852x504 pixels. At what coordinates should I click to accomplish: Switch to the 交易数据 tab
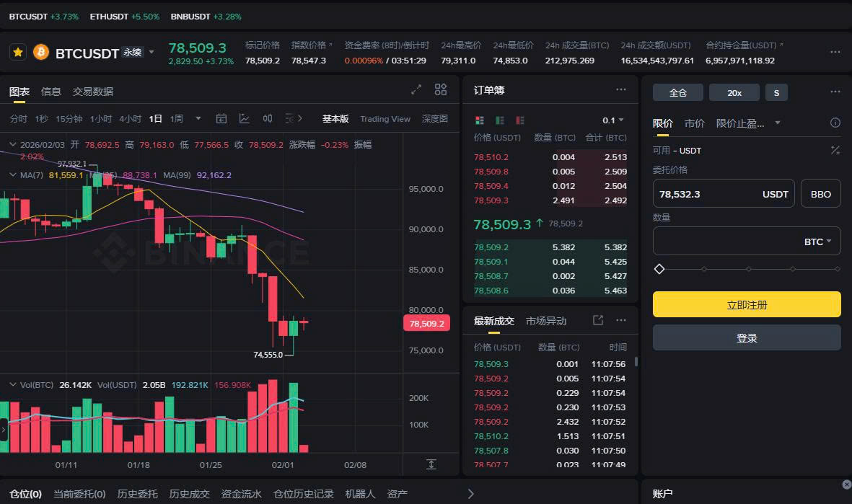click(93, 92)
